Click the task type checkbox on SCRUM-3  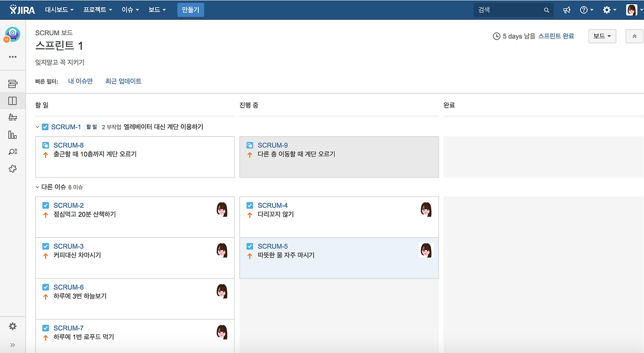click(x=46, y=246)
